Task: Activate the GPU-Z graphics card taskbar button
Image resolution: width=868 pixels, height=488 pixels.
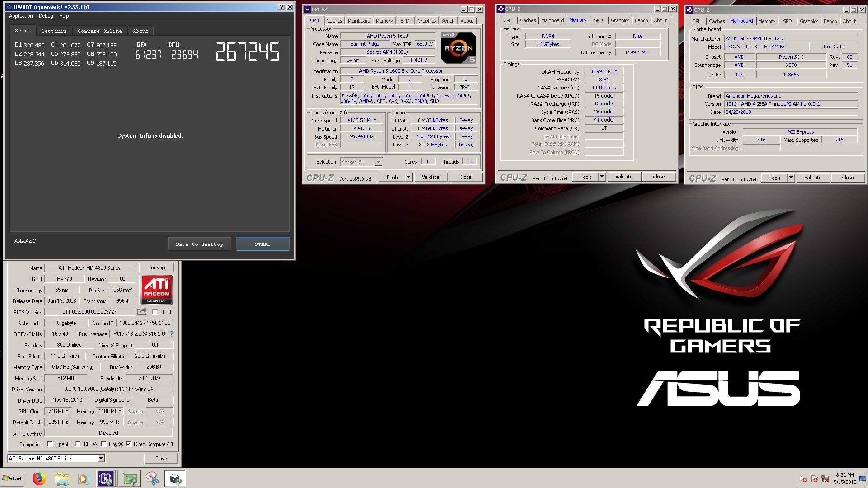Action: coord(130,479)
